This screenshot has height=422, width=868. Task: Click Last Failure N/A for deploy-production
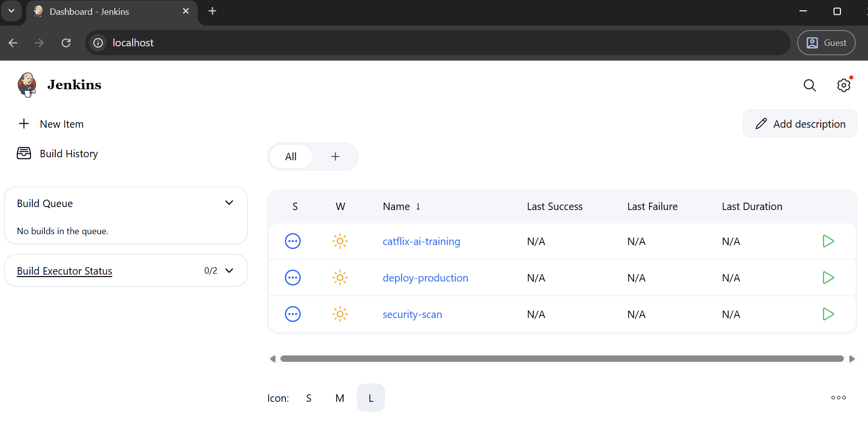coord(636,278)
